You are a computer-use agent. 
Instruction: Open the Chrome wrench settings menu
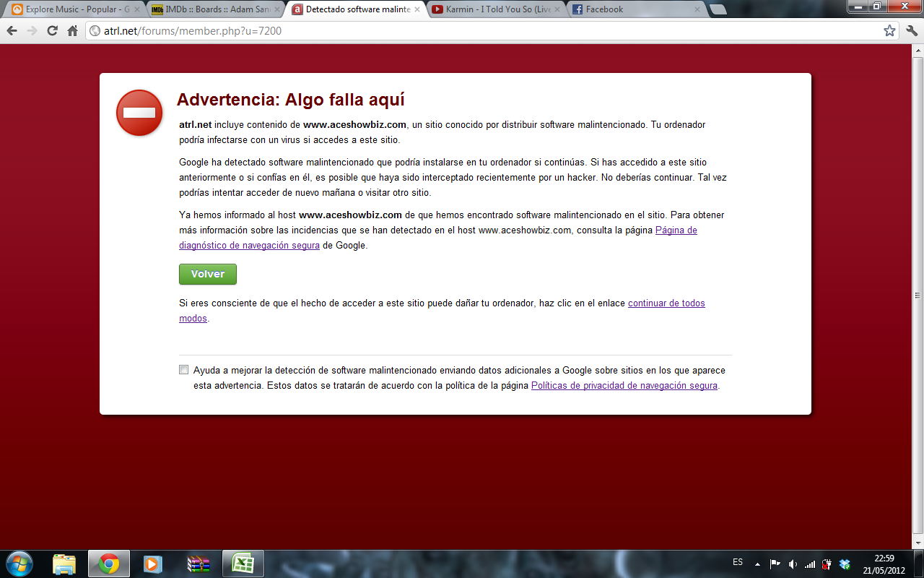[911, 31]
